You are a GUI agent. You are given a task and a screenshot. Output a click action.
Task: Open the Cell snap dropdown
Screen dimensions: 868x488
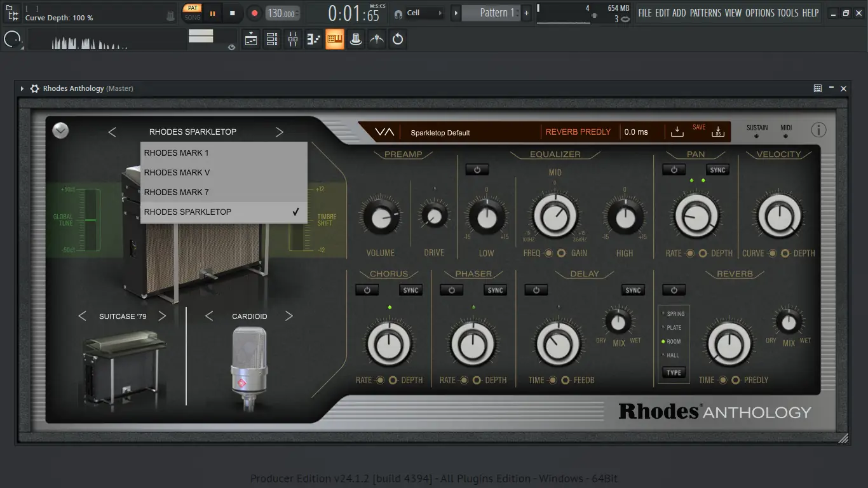(x=424, y=13)
